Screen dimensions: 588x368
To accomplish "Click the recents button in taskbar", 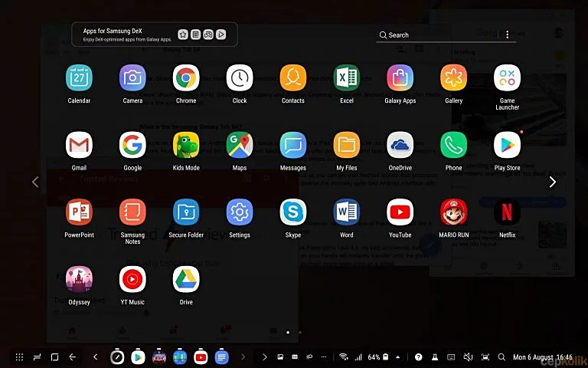I will point(37,357).
